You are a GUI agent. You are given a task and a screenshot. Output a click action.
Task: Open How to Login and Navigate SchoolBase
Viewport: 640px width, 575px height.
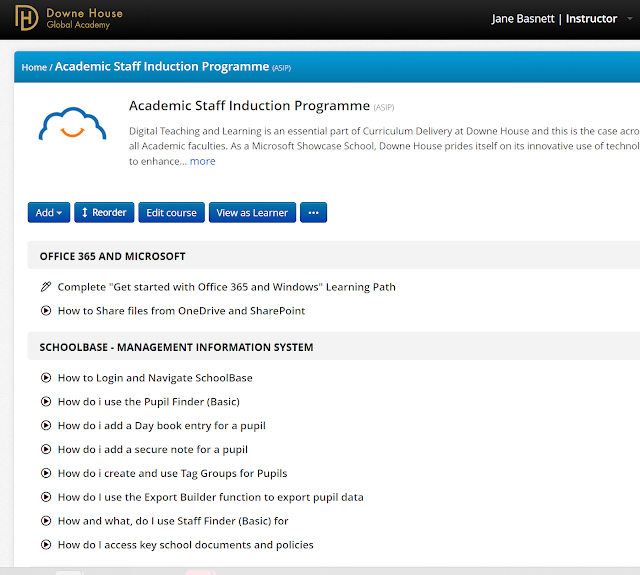pos(155,378)
